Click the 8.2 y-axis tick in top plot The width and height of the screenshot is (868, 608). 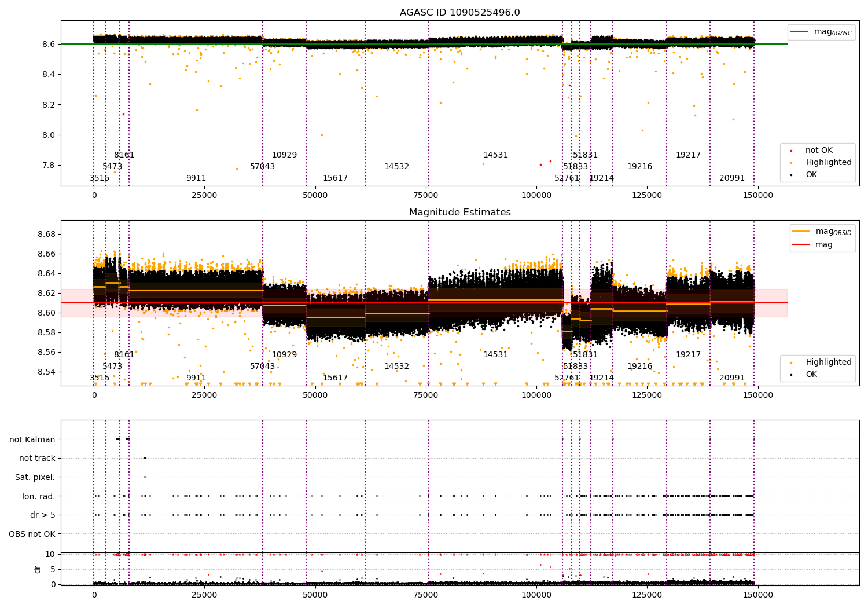(49, 105)
